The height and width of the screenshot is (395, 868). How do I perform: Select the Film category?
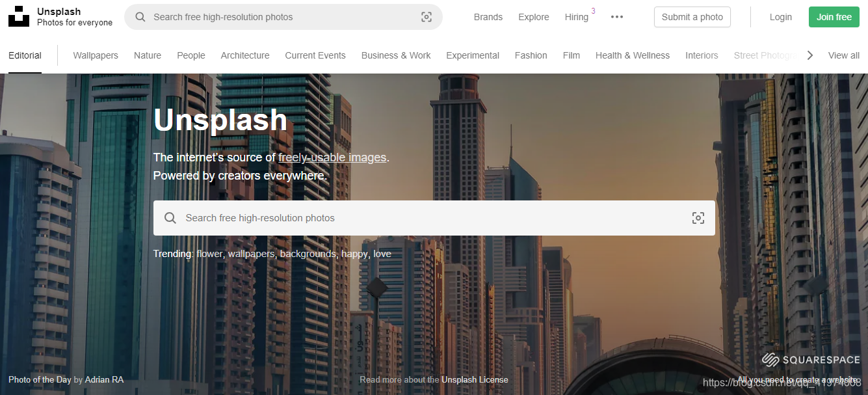(x=572, y=55)
